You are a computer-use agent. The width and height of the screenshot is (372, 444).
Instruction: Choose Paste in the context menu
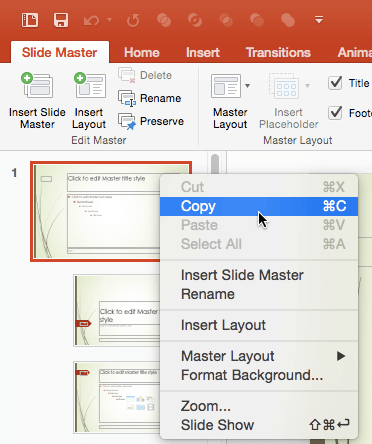[x=259, y=225]
